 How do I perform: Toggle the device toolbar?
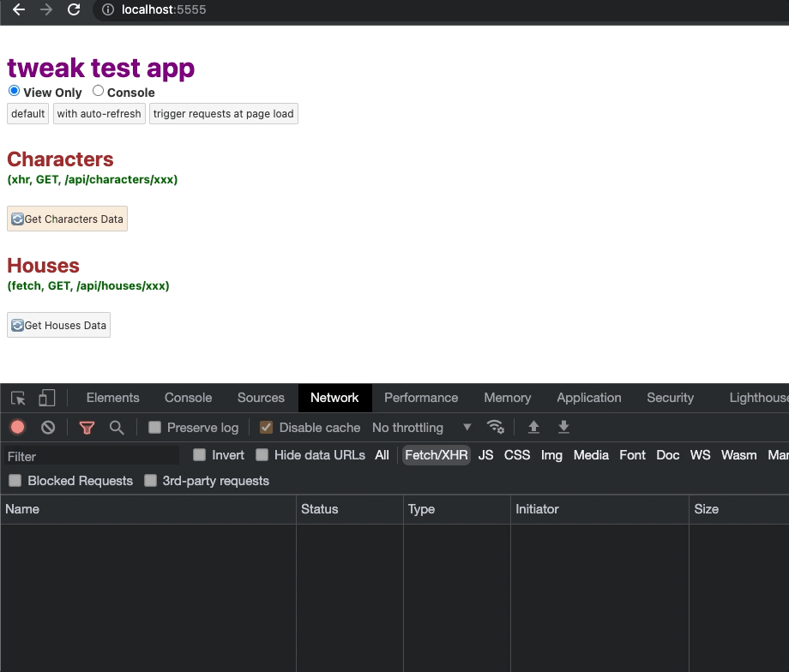coord(45,398)
